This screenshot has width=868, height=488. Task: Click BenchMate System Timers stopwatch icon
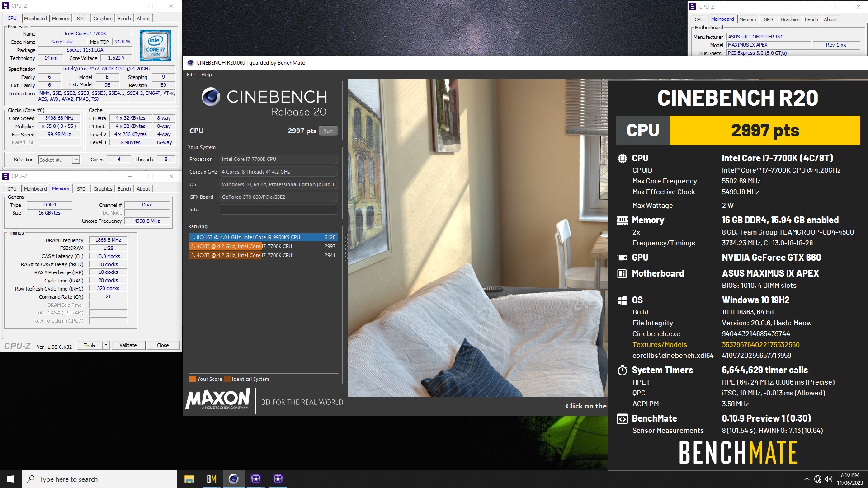(x=622, y=370)
